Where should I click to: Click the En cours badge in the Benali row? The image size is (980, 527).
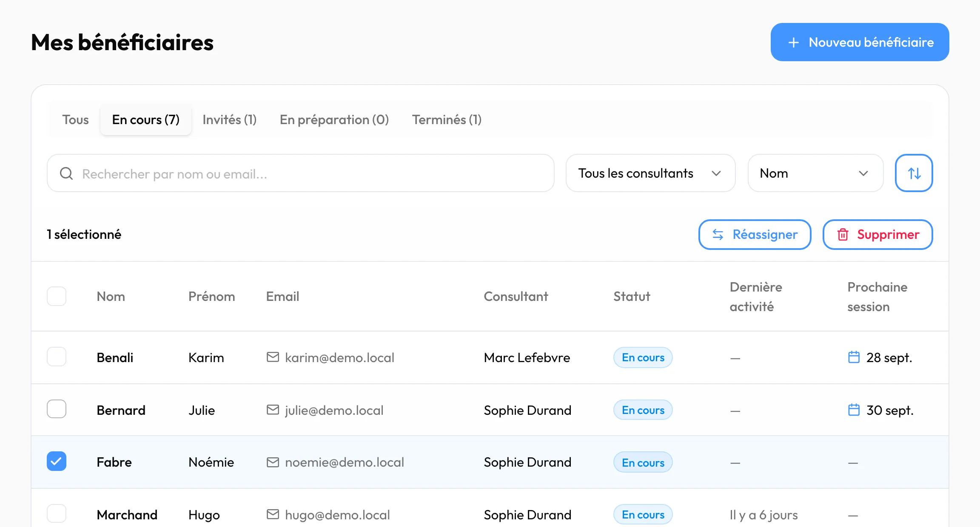point(643,357)
